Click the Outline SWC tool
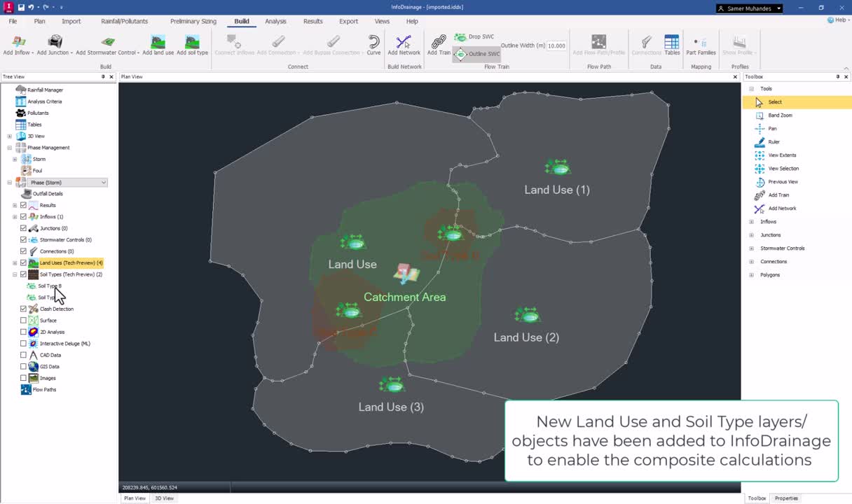Screen dimensions: 852x504 click(x=477, y=54)
